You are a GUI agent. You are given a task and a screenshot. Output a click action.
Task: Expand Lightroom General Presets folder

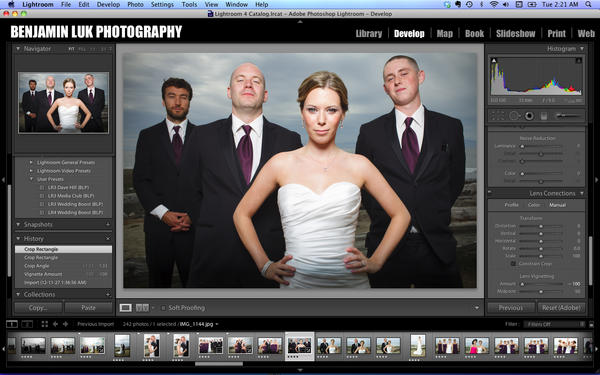(31, 163)
